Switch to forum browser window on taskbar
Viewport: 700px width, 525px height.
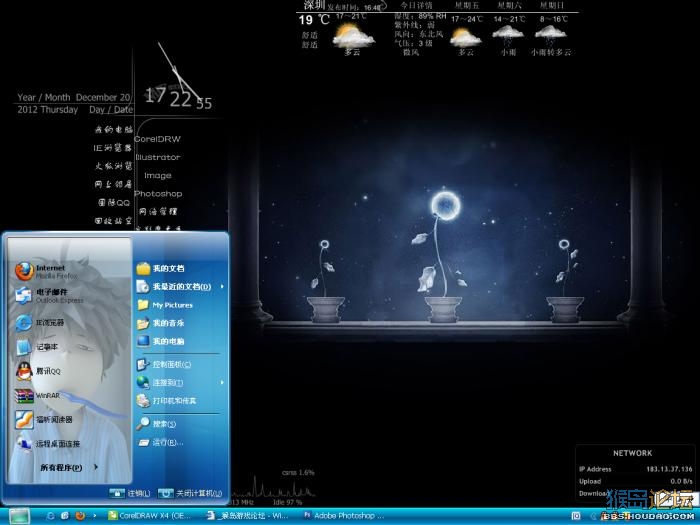[248, 516]
